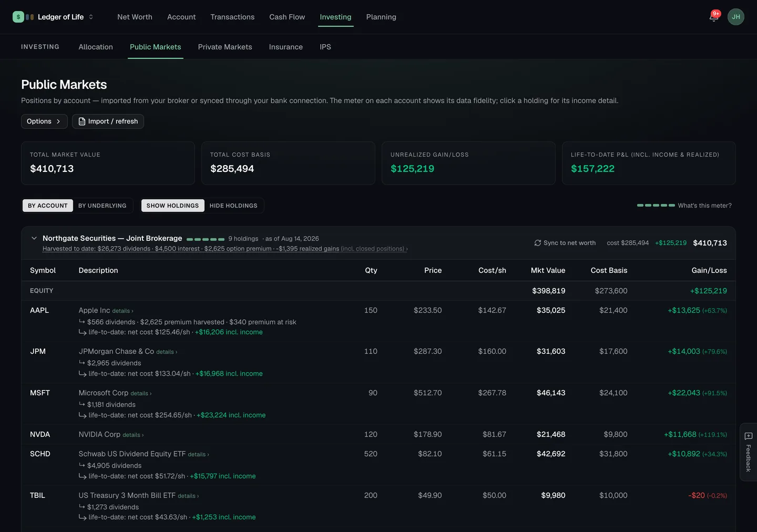Click AAPL's $35,025 market value
Viewport: 757px width, 532px height.
[551, 310]
